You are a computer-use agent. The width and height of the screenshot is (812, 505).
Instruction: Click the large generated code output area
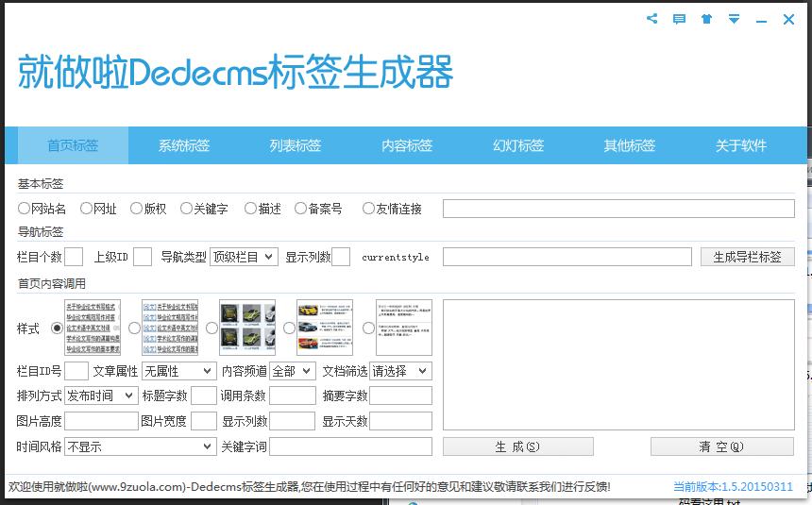pos(618,364)
